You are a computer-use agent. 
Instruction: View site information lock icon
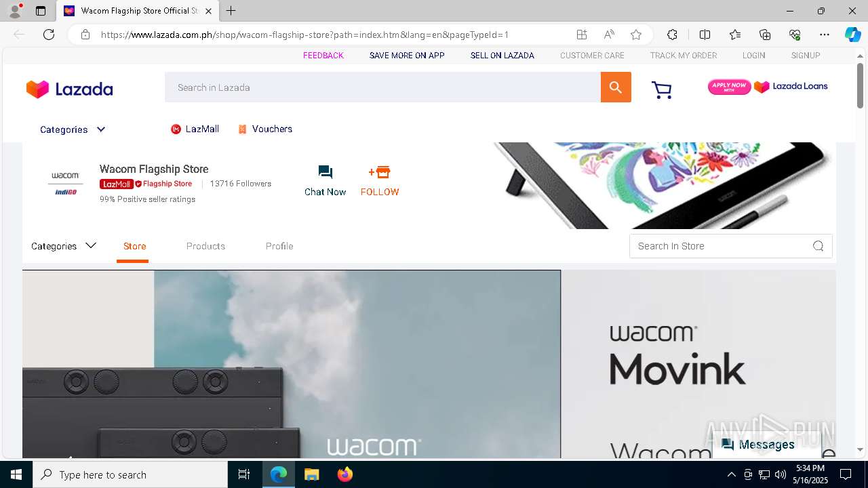(x=85, y=35)
